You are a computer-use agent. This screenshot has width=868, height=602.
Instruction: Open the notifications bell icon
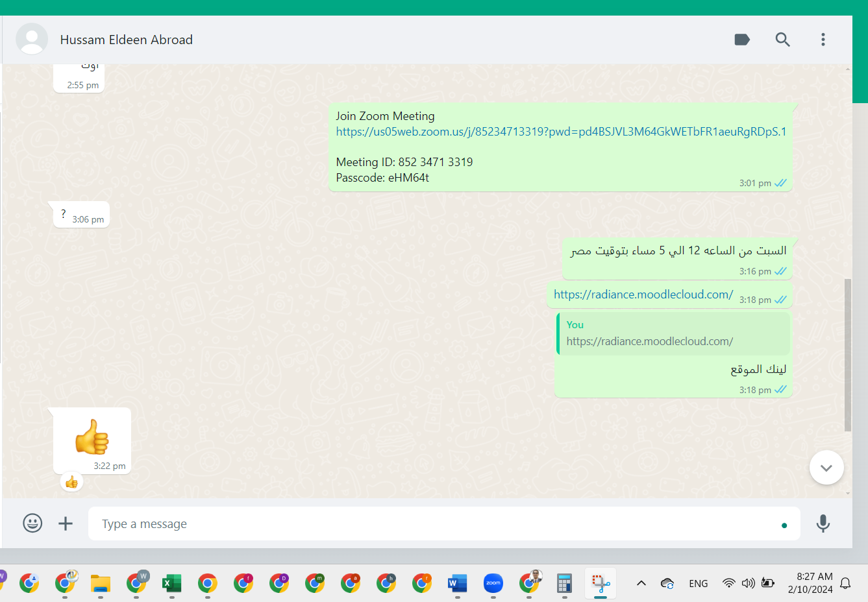pyautogui.click(x=845, y=583)
